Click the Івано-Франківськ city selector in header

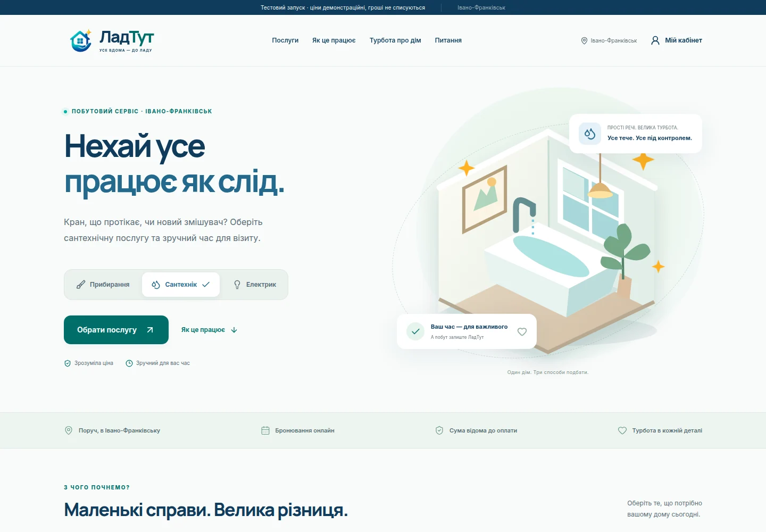pos(609,40)
